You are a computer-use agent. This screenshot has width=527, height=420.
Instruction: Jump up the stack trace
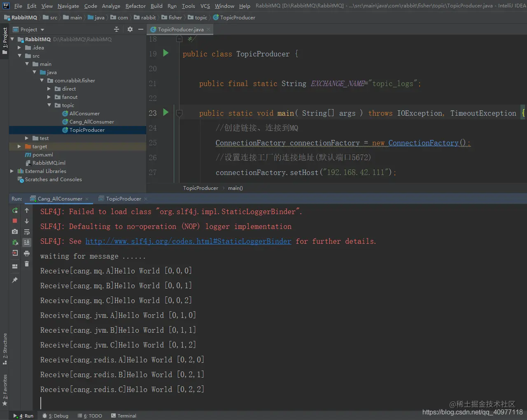point(27,210)
